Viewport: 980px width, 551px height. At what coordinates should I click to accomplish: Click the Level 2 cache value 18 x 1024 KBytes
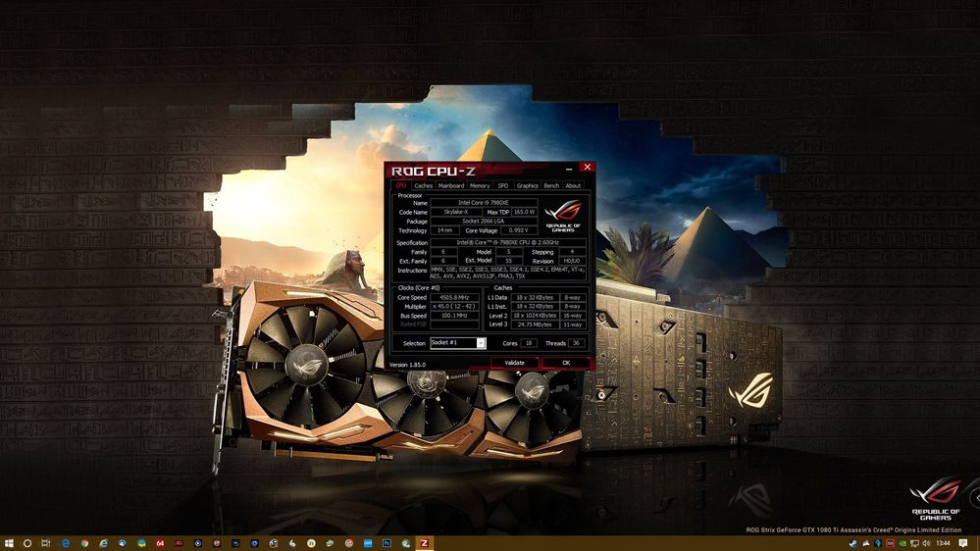[535, 316]
